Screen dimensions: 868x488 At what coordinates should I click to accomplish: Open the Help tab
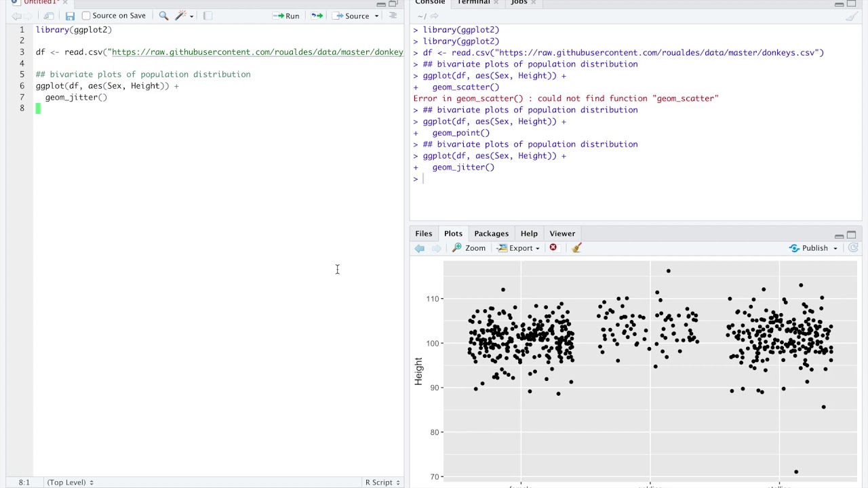coord(529,233)
